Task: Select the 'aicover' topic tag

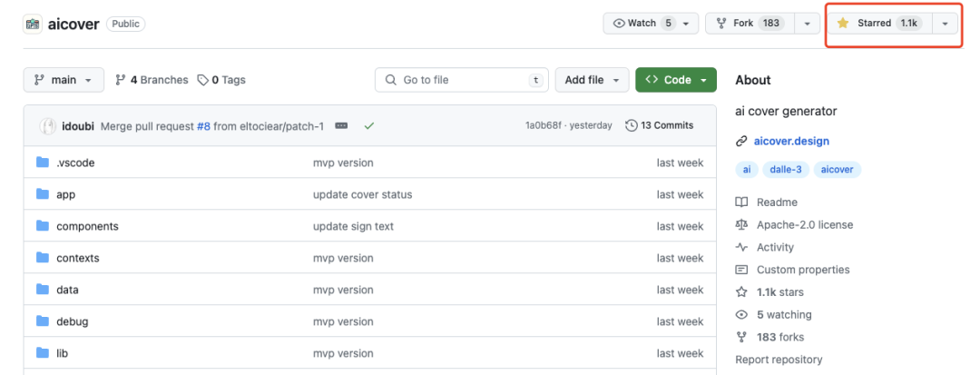Action: (837, 170)
